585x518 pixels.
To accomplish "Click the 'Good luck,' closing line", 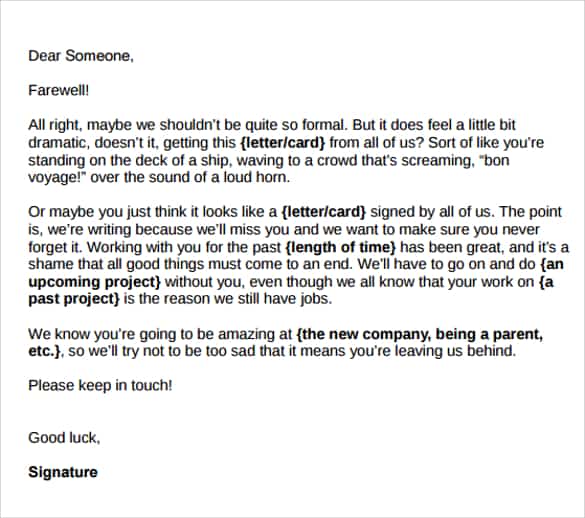I will (x=64, y=438).
